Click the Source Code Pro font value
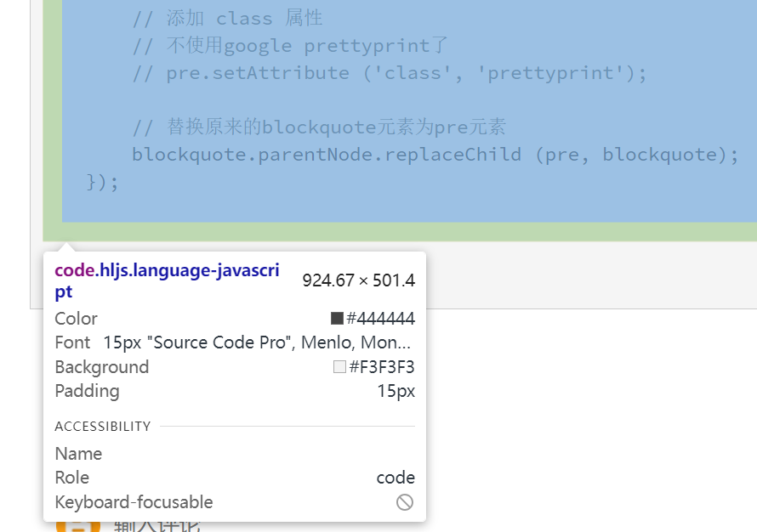Screen dimensions: 757x532 [x=257, y=342]
